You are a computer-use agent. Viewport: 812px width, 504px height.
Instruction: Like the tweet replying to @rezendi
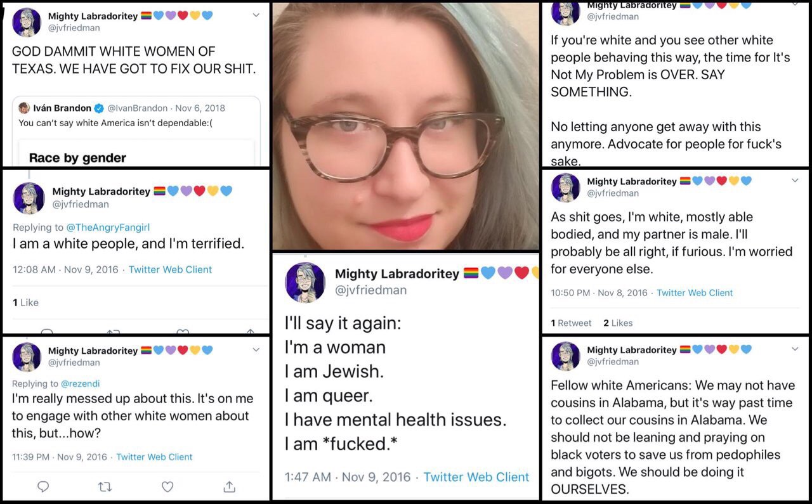167,486
